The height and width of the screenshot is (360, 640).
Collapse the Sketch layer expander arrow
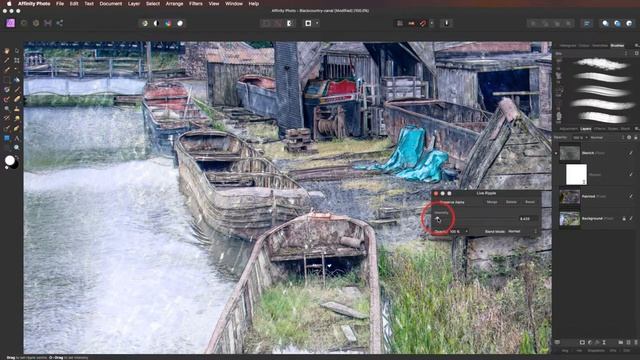(556, 153)
